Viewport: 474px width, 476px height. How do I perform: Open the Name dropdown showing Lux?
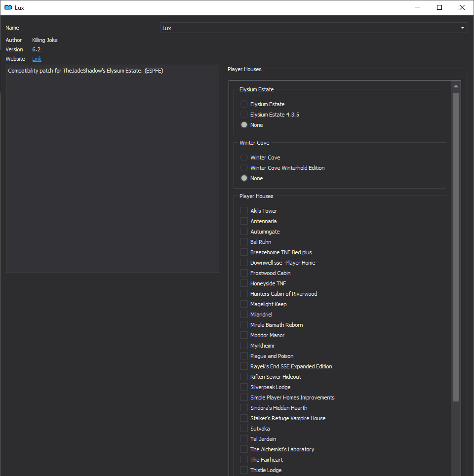pos(314,28)
